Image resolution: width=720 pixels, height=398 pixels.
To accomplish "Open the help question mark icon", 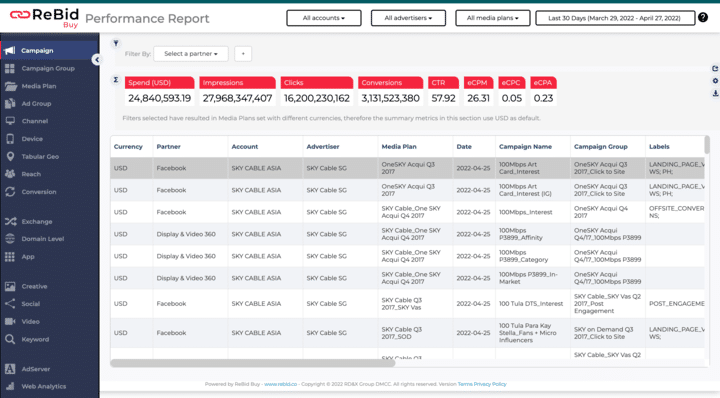I will click(x=703, y=17).
